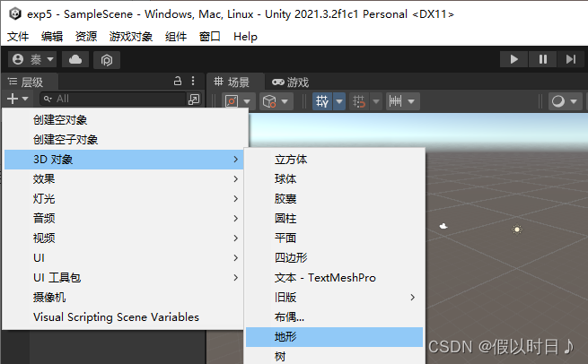The image size is (588, 364).
Task: Choose 摄像机 to create a camera
Action: click(124, 298)
